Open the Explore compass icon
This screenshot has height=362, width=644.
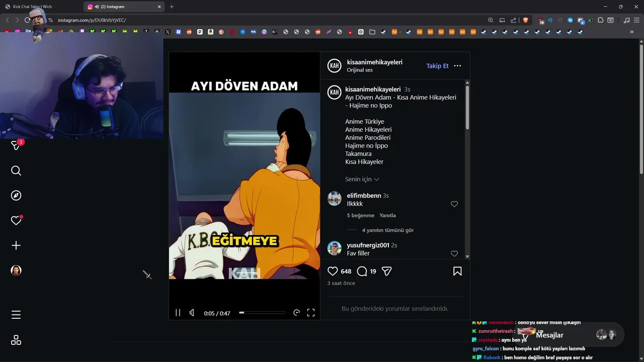16,196
